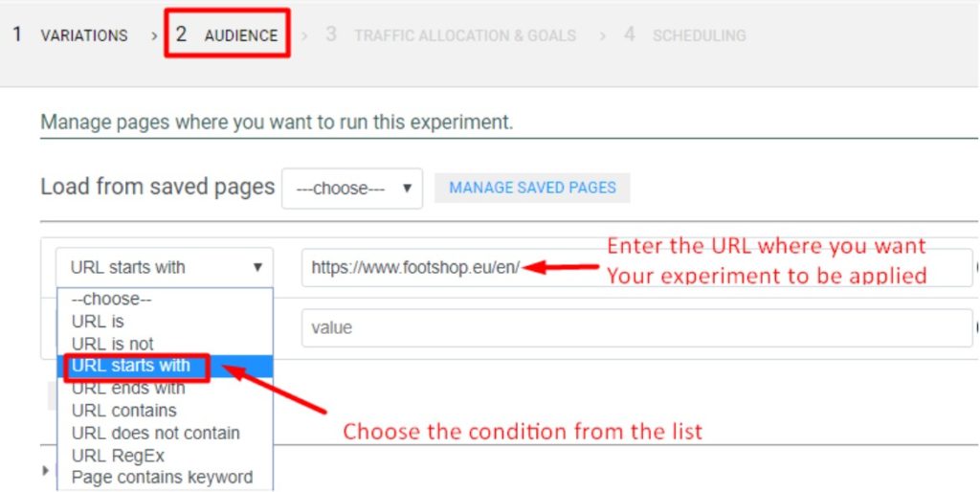Viewport: 980px width, 492px height.
Task: Click the chevron after Variations step
Action: tap(154, 36)
